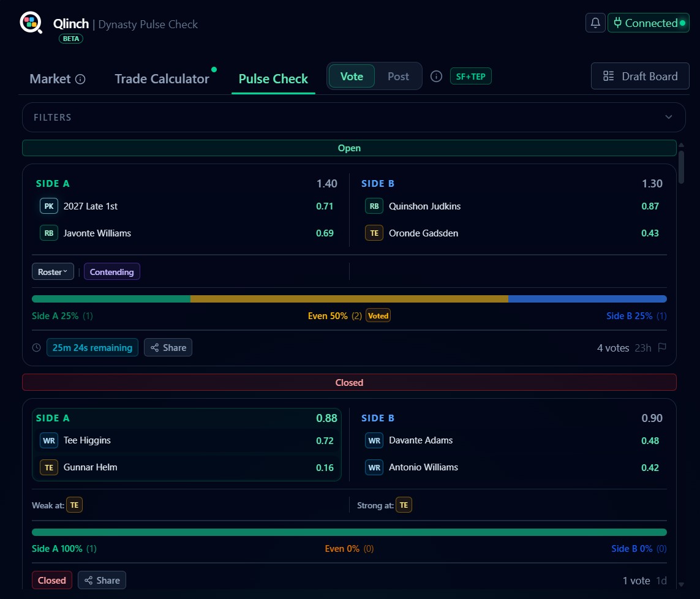Click the Contending tag
This screenshot has width=700, height=599.
tap(111, 272)
